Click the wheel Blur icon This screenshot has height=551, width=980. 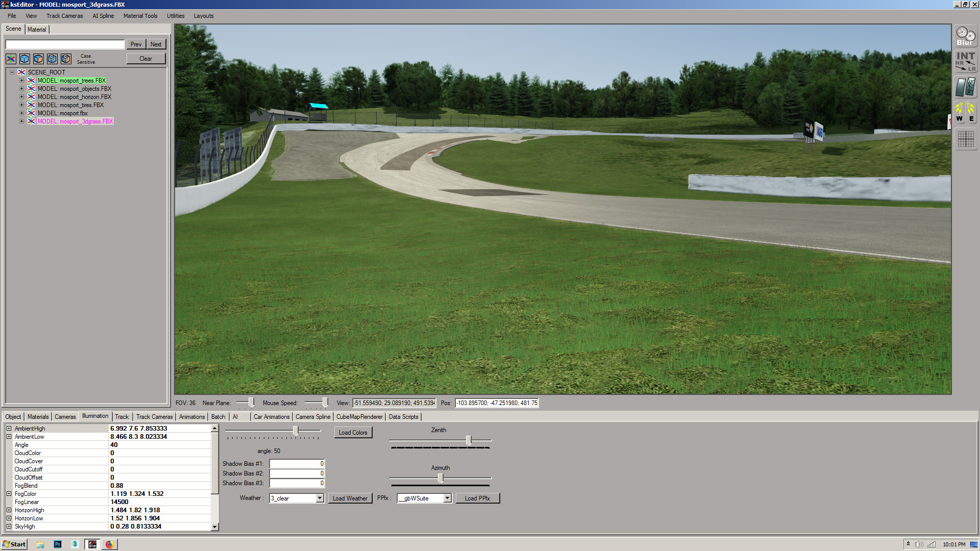[965, 36]
